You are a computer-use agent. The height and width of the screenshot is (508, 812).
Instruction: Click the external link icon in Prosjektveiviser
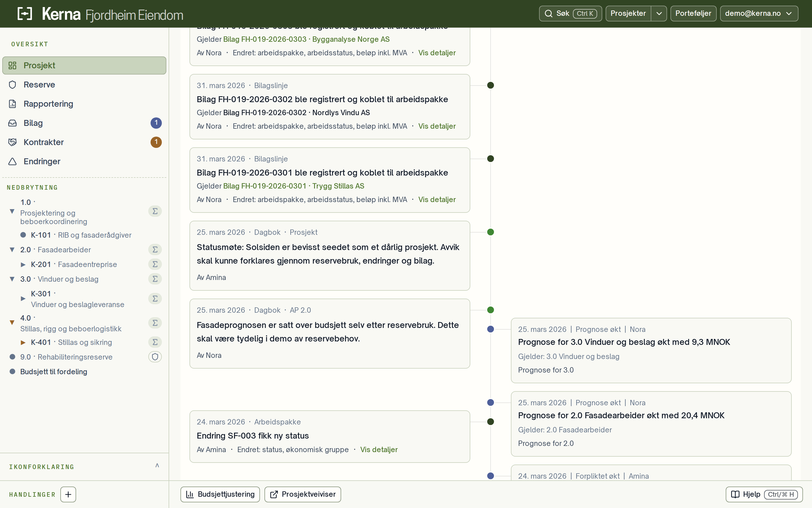[274, 494]
